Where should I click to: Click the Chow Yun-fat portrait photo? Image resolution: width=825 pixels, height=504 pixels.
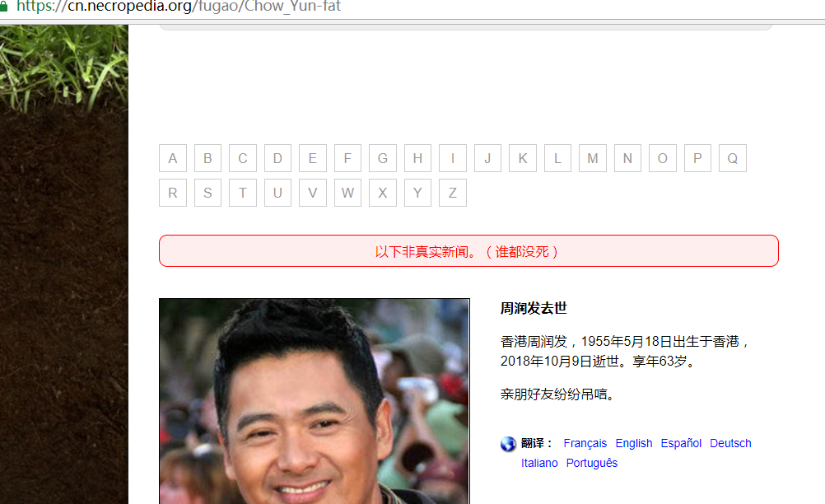pyautogui.click(x=315, y=401)
